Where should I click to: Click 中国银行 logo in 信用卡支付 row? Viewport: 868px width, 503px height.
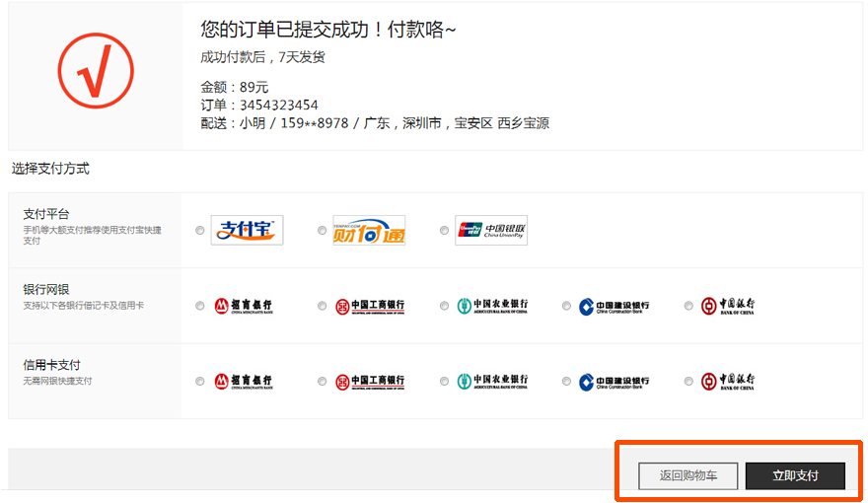click(727, 382)
